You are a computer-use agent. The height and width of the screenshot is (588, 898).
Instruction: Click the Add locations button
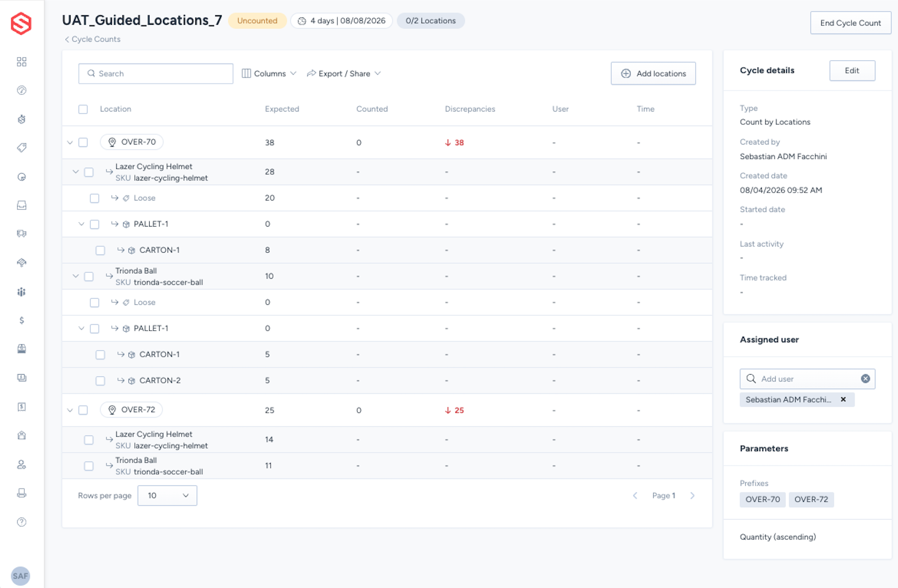point(653,73)
